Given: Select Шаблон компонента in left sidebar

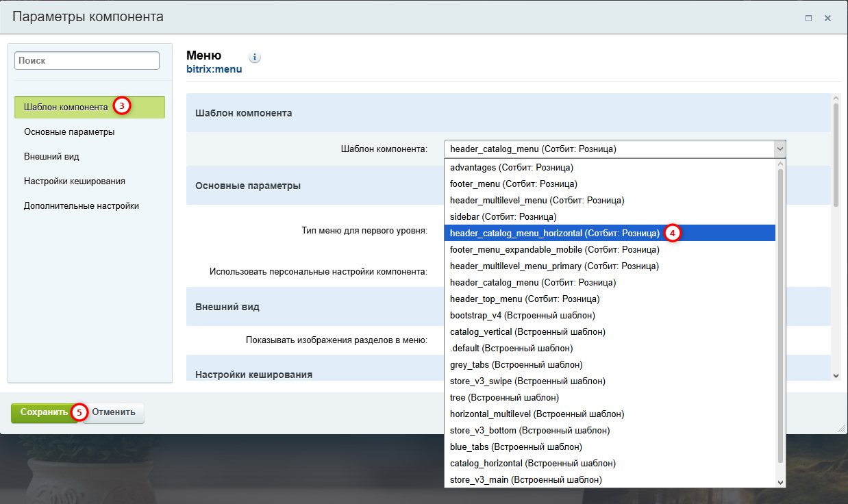Looking at the screenshot, I should click(x=90, y=107).
